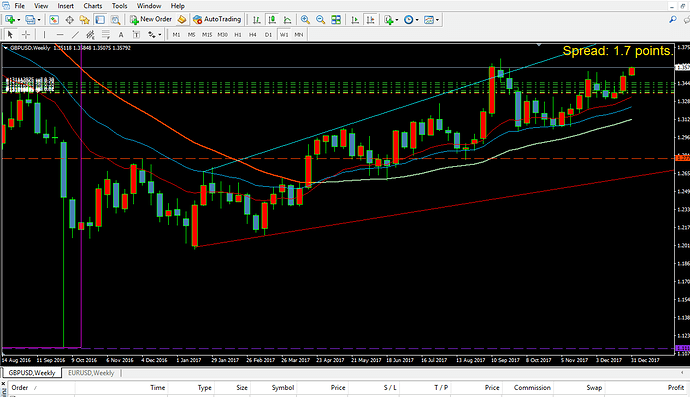Toggle the Strategy Tester magnifier icon

[115, 20]
